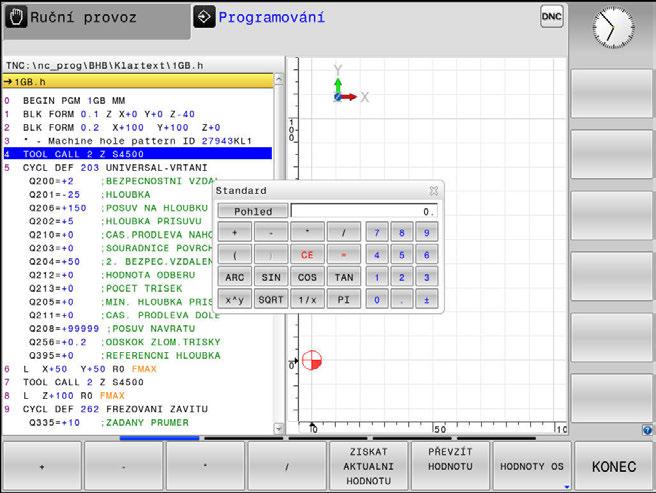Select line 0 BEGIN PGM 1GB MM
This screenshot has height=493, width=656.
(x=138, y=100)
